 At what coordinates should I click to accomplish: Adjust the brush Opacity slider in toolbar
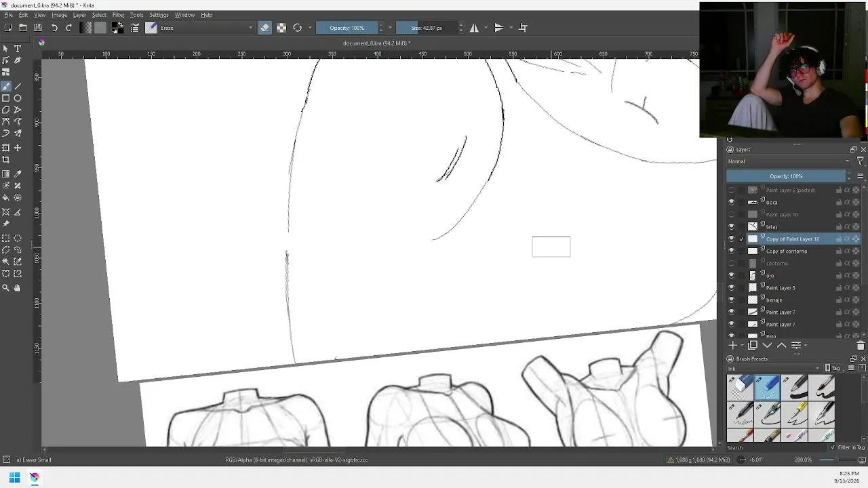pyautogui.click(x=347, y=28)
